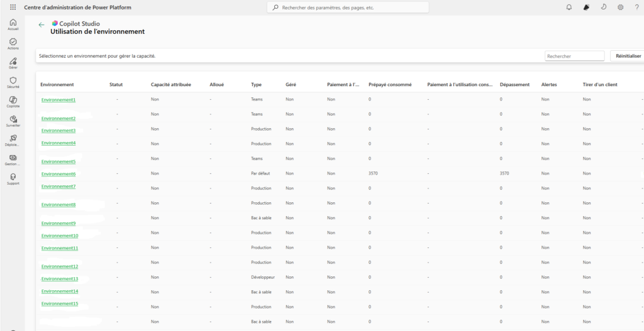
Task: Focus the Rechercher filter field above table
Action: coord(574,56)
